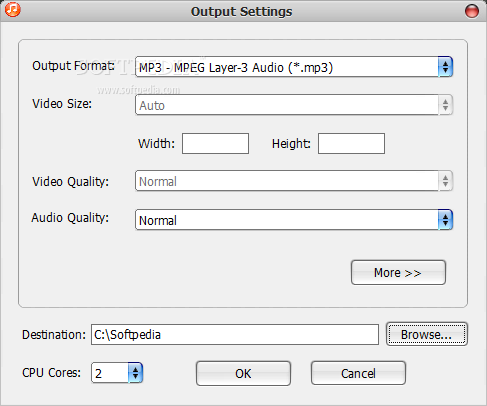Dismiss the dialog with Cancel button
Screen dimensions: 487x406
click(358, 373)
